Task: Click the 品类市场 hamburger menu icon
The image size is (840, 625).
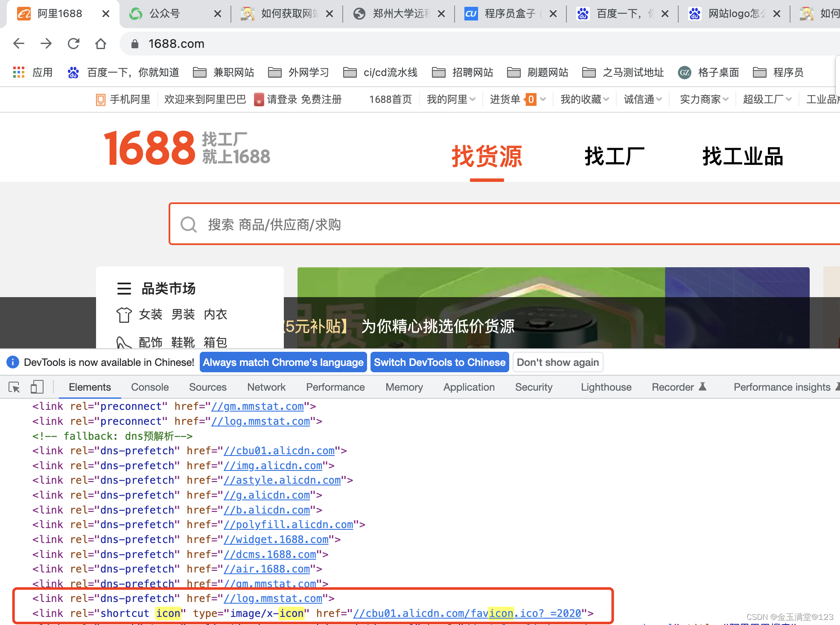Action: pyautogui.click(x=124, y=289)
